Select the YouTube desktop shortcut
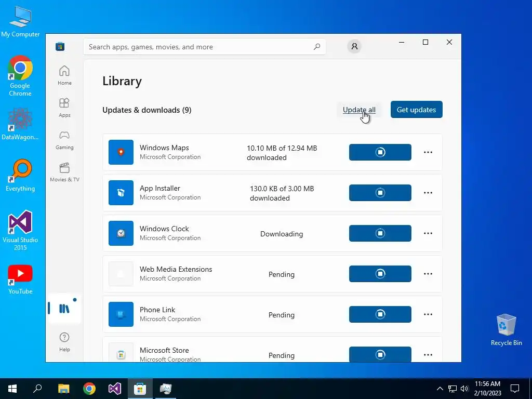The height and width of the screenshot is (399, 532). (20, 280)
